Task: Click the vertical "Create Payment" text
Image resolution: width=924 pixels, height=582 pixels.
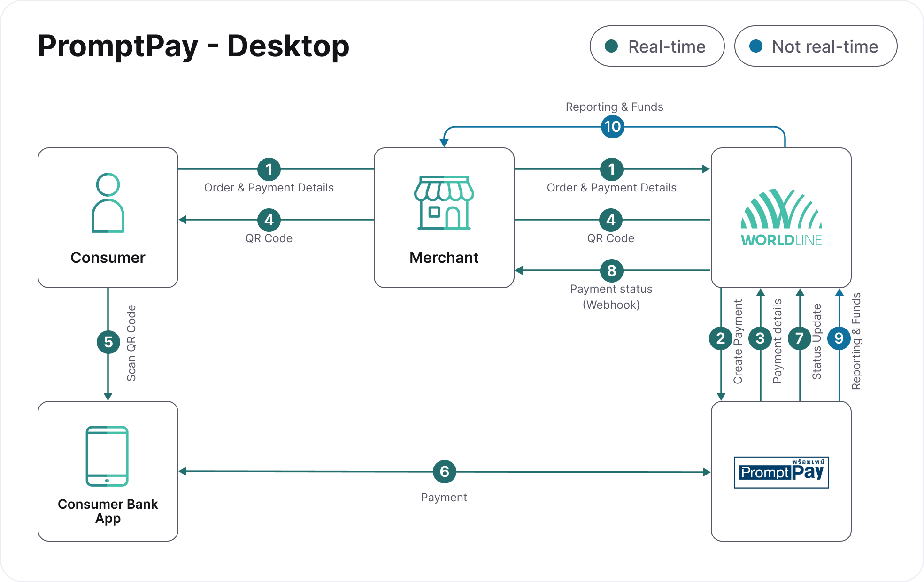Action: click(738, 342)
